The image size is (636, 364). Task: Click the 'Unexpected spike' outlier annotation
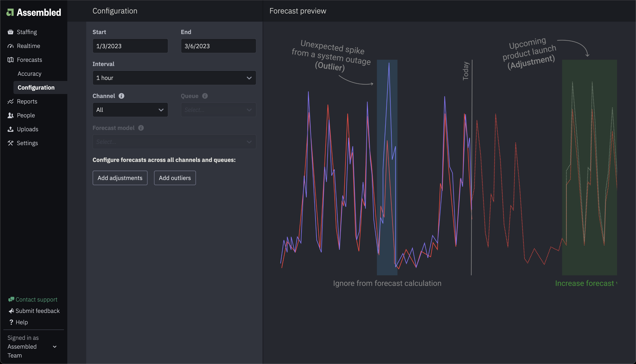point(331,56)
